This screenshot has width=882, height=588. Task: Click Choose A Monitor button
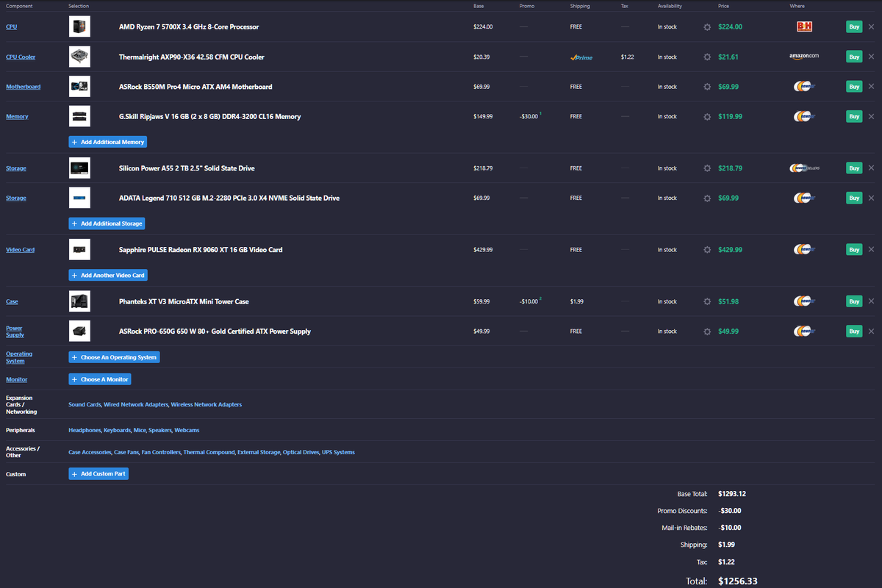tap(100, 379)
